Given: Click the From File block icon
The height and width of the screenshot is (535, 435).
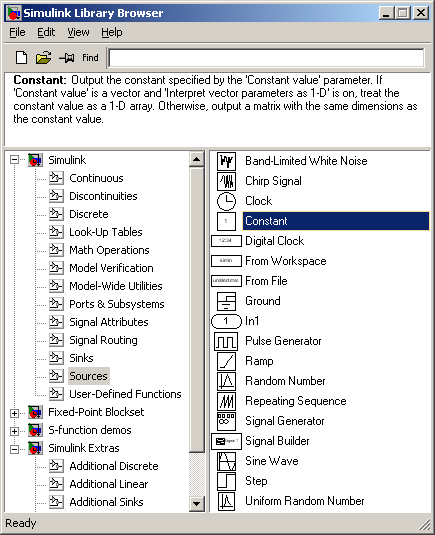Looking at the screenshot, I should coord(226,281).
